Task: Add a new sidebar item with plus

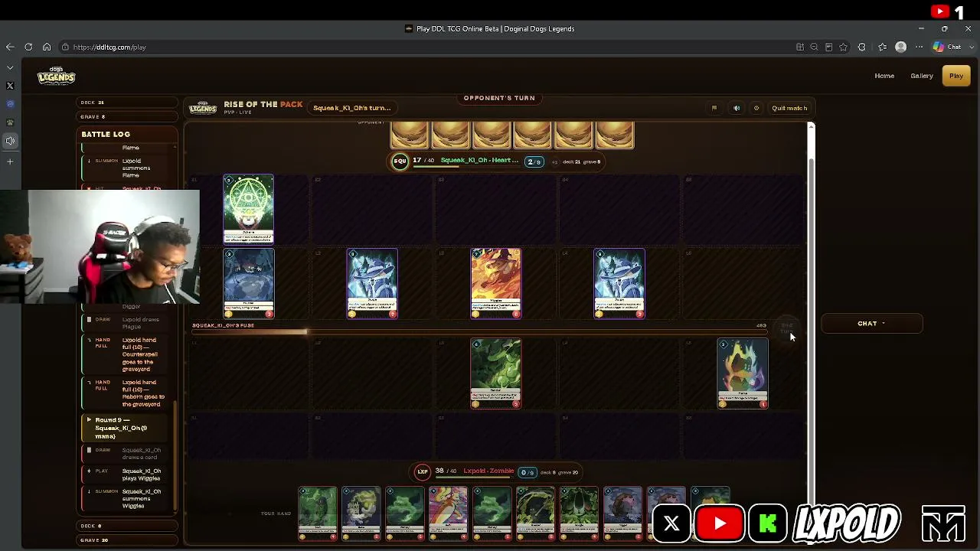Action: tap(10, 161)
